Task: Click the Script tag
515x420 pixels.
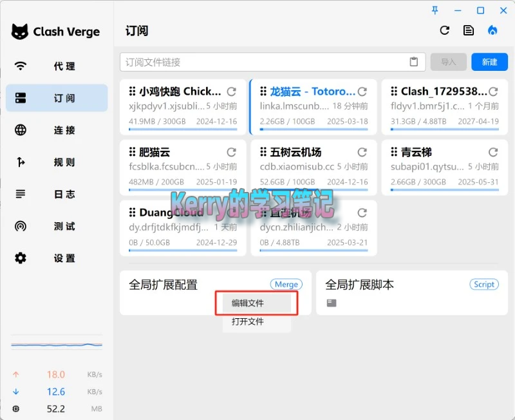Action: [484, 284]
